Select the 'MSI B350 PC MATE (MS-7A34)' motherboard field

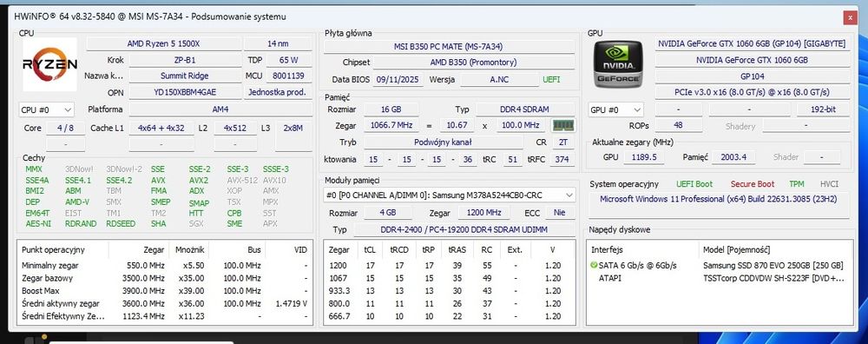click(449, 47)
